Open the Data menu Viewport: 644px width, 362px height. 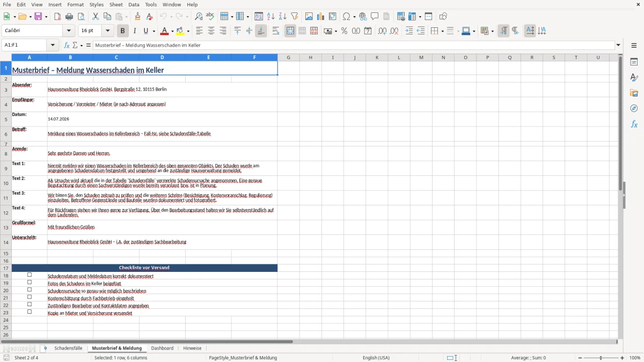134,4
